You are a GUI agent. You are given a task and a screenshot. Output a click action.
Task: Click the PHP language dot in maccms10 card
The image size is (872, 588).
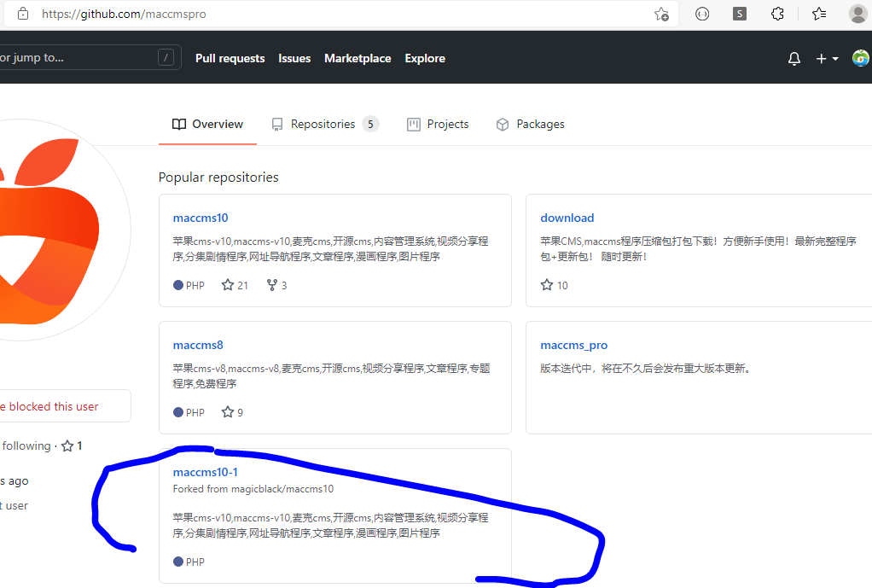point(178,285)
